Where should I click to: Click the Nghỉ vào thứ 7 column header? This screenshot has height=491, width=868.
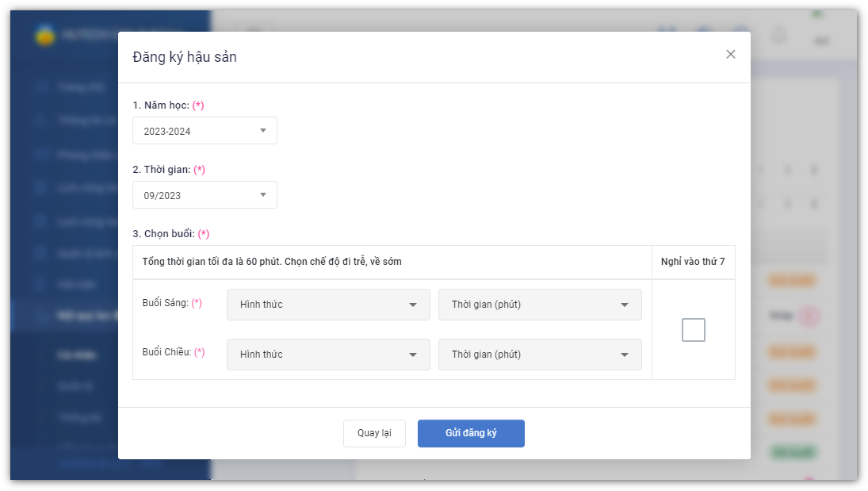[x=693, y=262]
